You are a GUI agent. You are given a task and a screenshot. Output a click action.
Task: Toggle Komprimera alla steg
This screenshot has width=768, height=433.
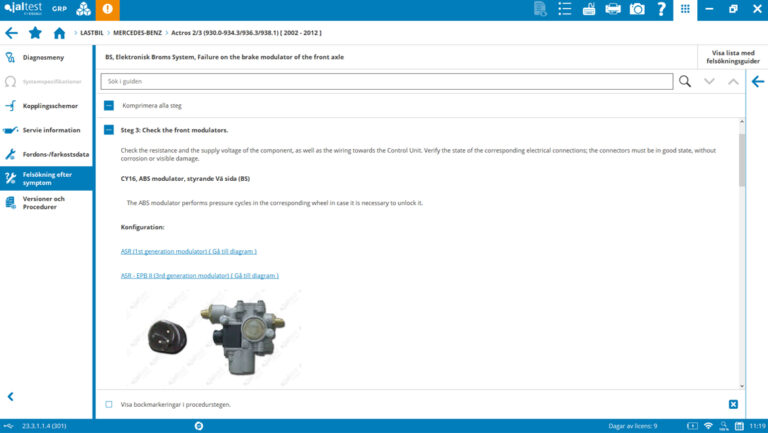tap(109, 105)
